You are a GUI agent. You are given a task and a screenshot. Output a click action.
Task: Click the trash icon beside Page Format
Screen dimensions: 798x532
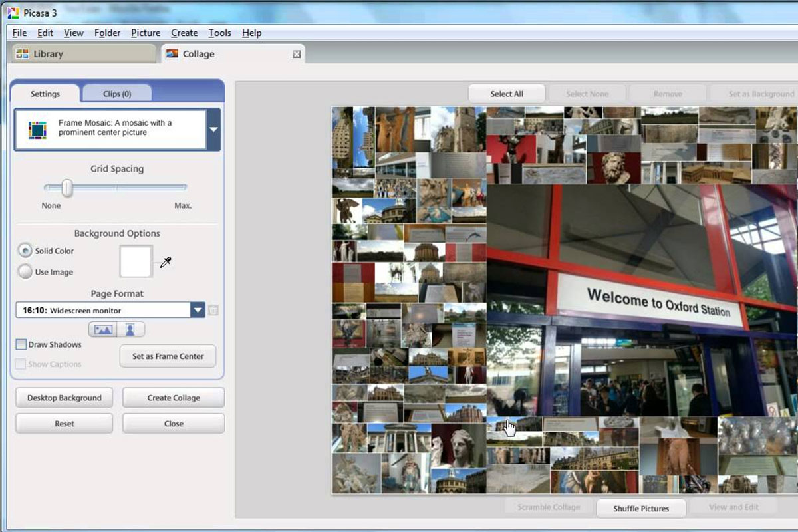pos(213,310)
